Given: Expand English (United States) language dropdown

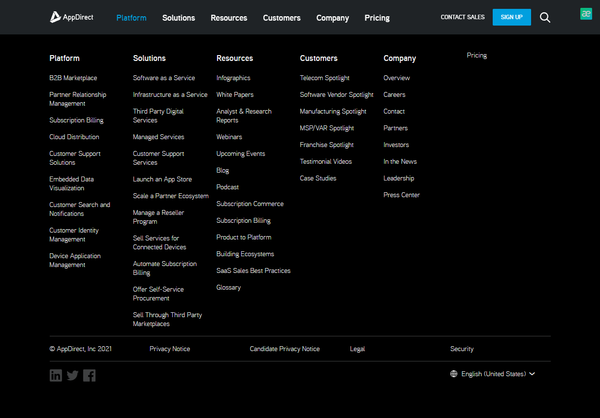Looking at the screenshot, I should pos(497,374).
